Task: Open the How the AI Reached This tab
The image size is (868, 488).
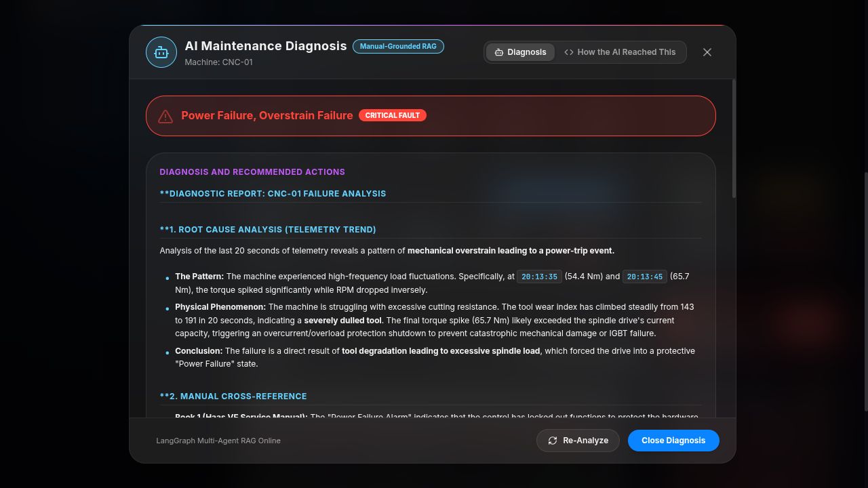Action: pyautogui.click(x=620, y=52)
